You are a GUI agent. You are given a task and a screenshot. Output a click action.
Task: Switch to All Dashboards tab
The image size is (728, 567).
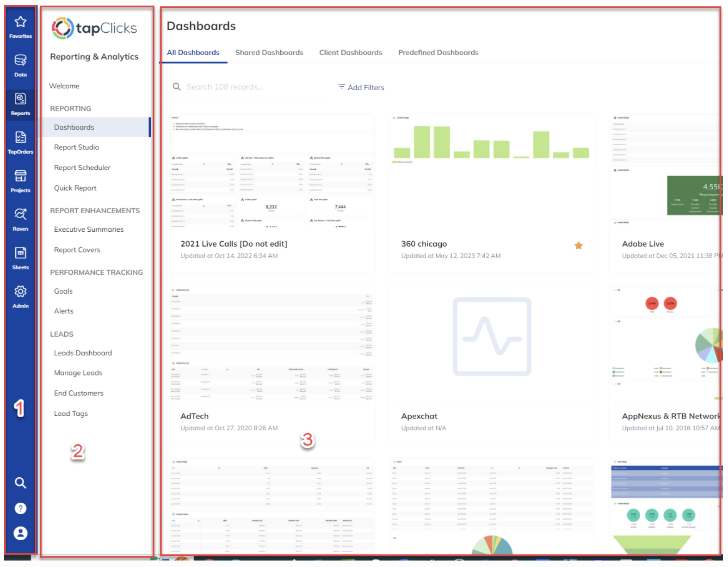coord(193,53)
